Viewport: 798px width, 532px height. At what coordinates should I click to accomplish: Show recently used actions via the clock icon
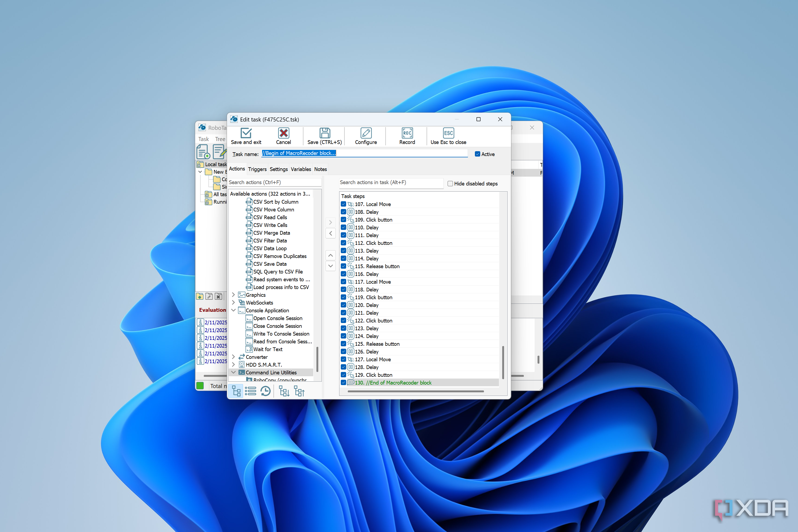pyautogui.click(x=266, y=392)
